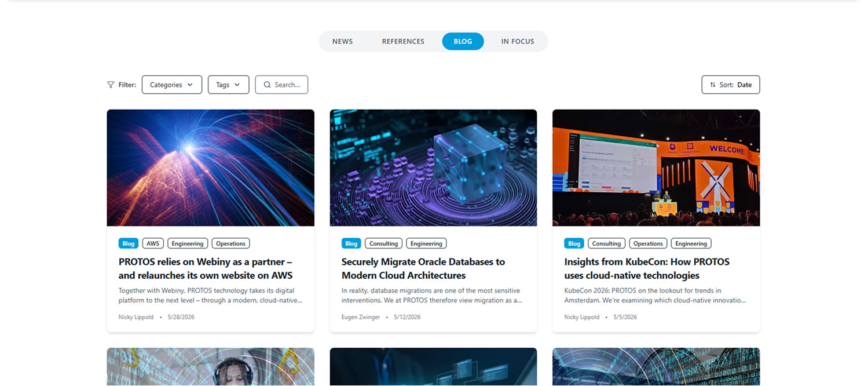Click the Engineering tag on KubeCon card
This screenshot has height=386, width=868.
[691, 243]
